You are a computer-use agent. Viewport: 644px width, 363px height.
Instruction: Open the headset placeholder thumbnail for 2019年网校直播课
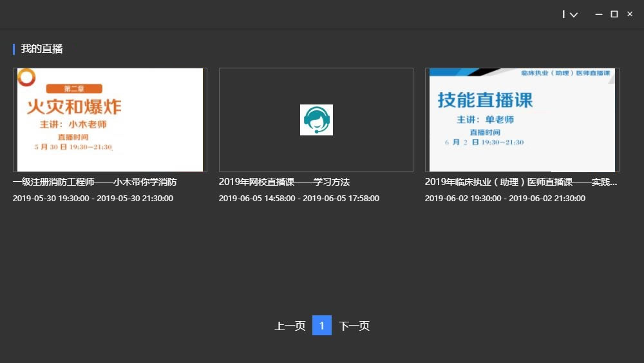click(x=316, y=120)
